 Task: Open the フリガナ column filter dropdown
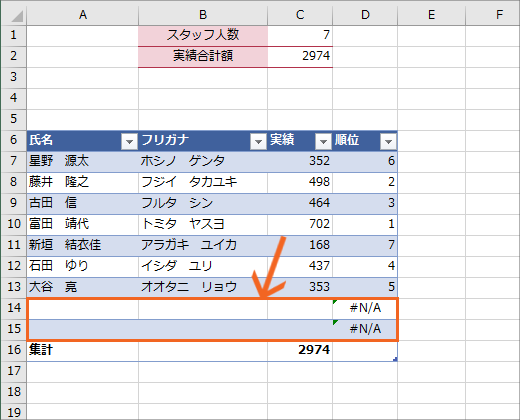point(258,142)
